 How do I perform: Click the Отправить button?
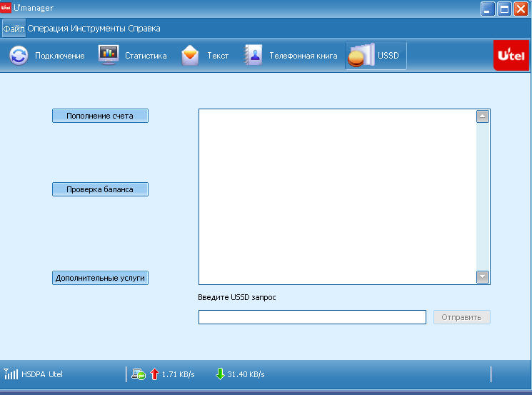(x=462, y=317)
